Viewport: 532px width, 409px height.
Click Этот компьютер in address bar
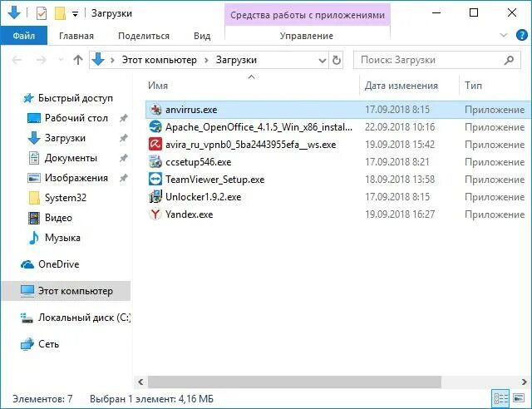159,60
